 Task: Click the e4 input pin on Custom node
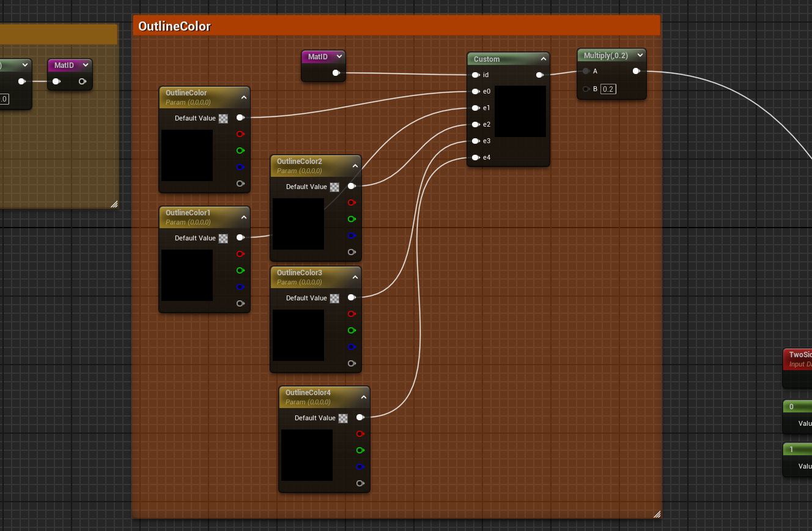click(x=475, y=158)
